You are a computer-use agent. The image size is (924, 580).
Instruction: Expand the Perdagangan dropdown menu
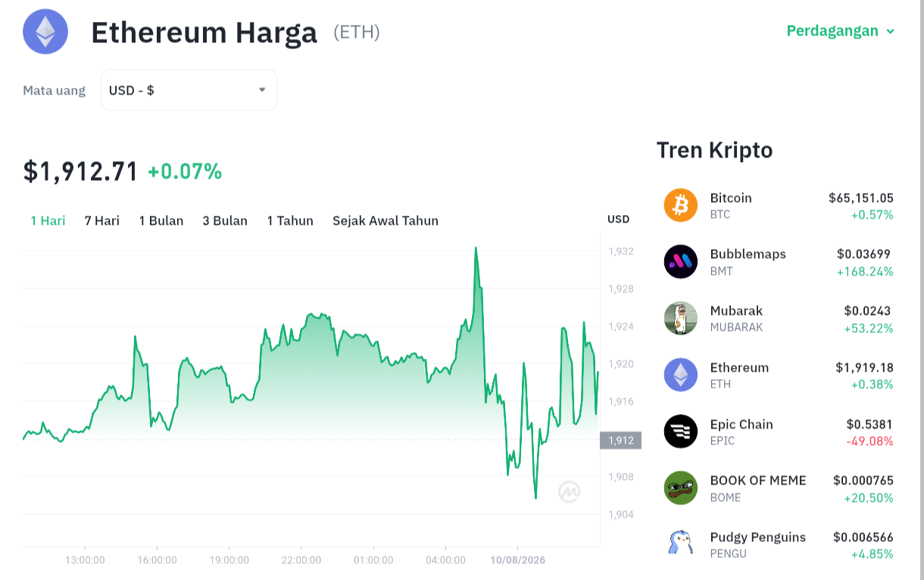tap(841, 31)
